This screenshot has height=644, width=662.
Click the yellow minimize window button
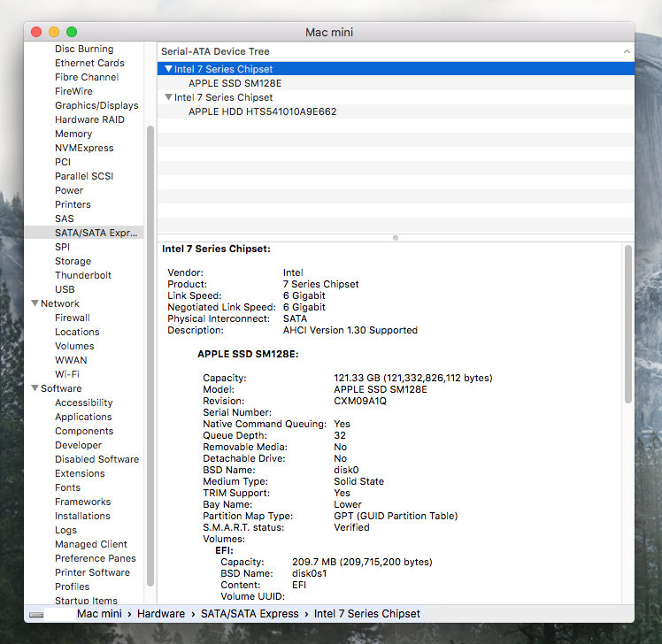[54, 32]
